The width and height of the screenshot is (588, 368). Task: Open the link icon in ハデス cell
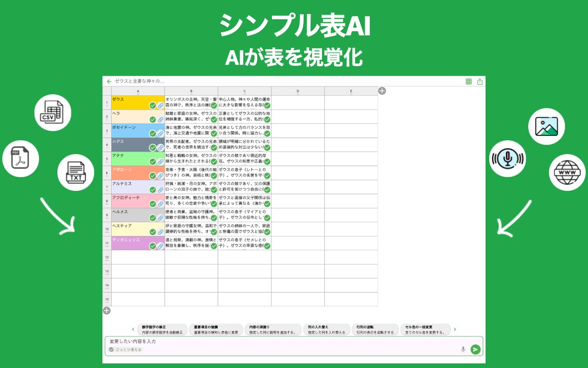coord(160,148)
